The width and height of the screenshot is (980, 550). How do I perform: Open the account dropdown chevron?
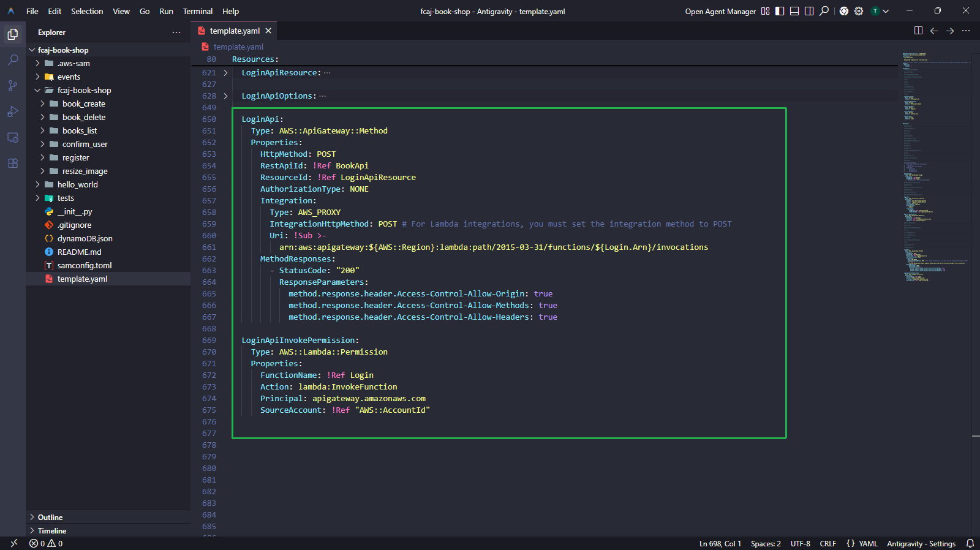point(886,11)
